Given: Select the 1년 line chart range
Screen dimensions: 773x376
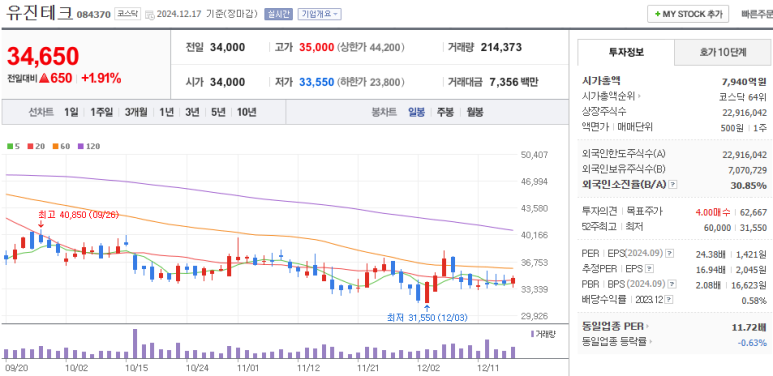Looking at the screenshot, I should [167, 112].
